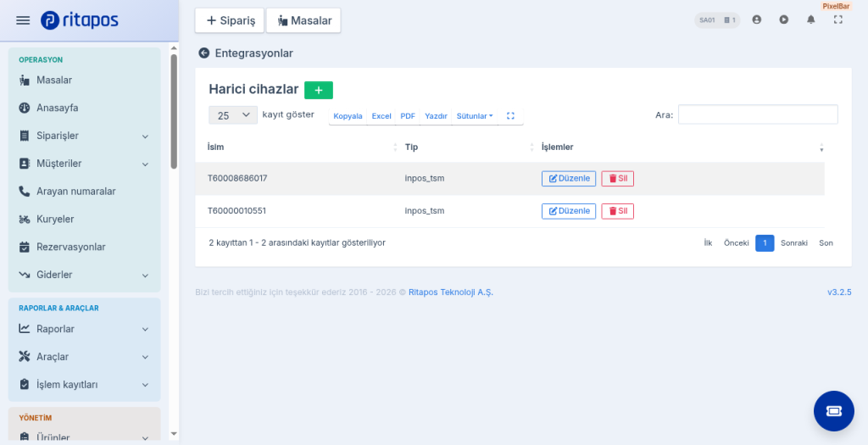Open the Ritapos Teknoloji A.Ş. link
This screenshot has width=868, height=445.
point(451,292)
